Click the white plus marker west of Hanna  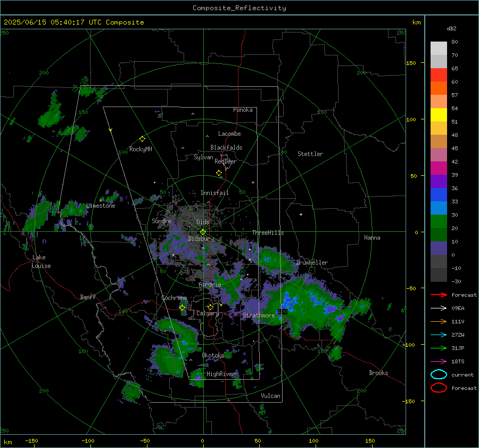point(301,214)
